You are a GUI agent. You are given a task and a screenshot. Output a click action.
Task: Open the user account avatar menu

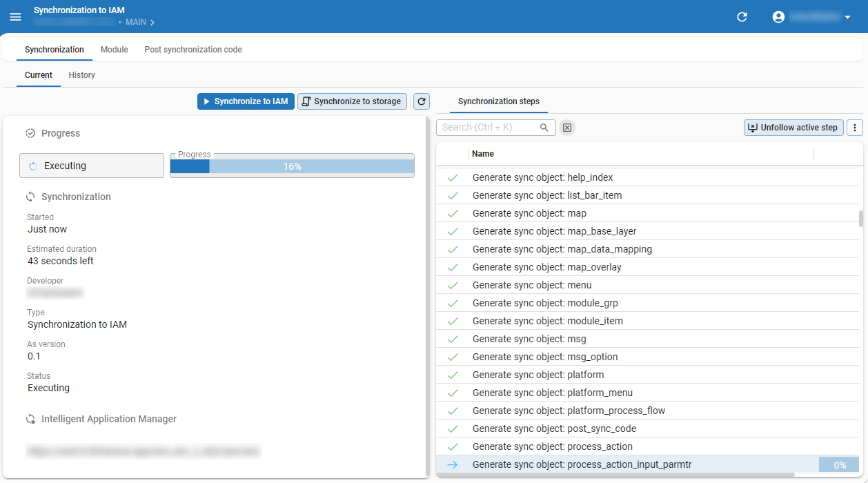778,17
